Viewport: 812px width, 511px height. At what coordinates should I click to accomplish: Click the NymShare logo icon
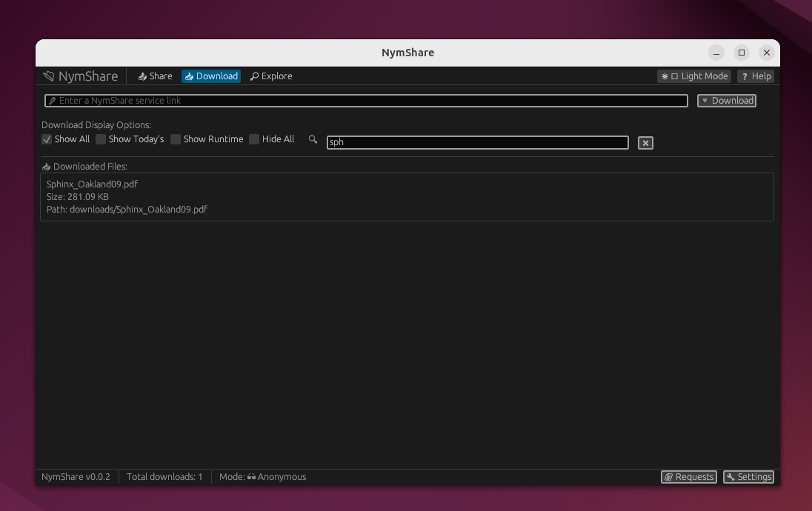pyautogui.click(x=49, y=76)
